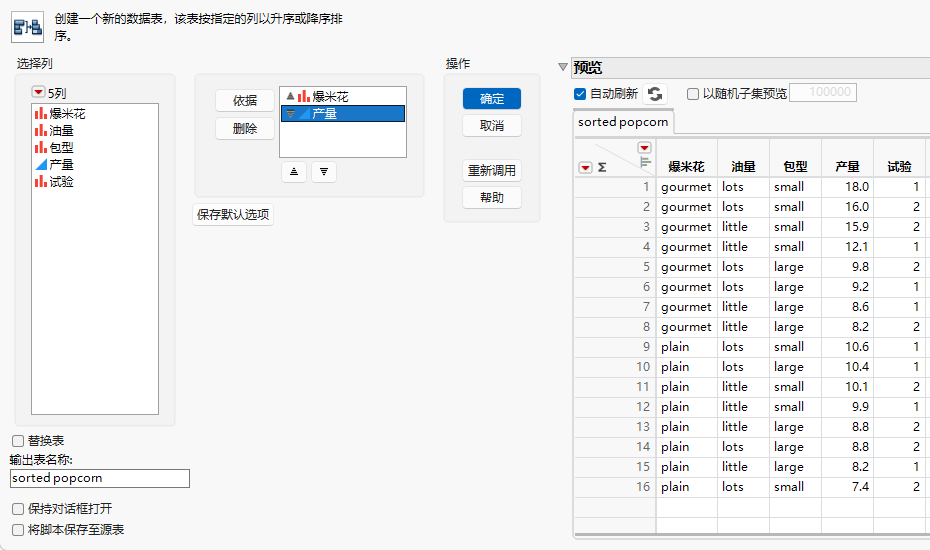This screenshot has height=550, width=930.
Task: Enable the 替换表 checkbox
Action: pyautogui.click(x=18, y=441)
